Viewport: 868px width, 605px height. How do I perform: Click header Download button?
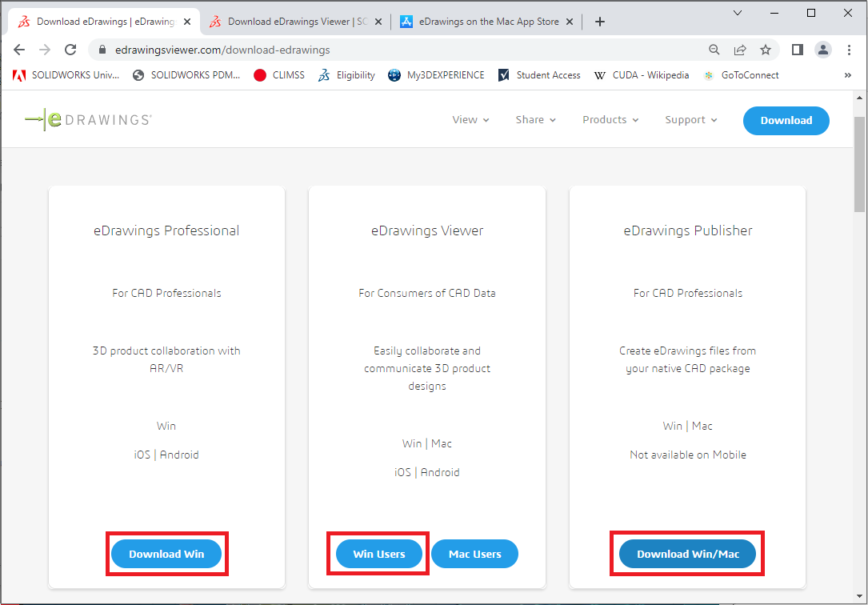tap(786, 121)
